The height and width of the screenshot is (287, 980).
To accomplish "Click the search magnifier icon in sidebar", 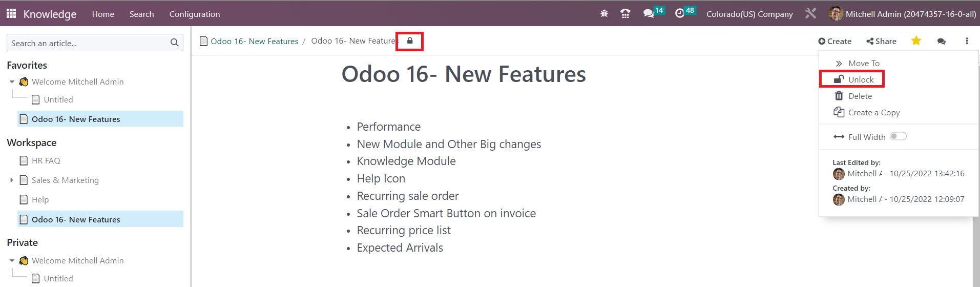I will [x=175, y=43].
